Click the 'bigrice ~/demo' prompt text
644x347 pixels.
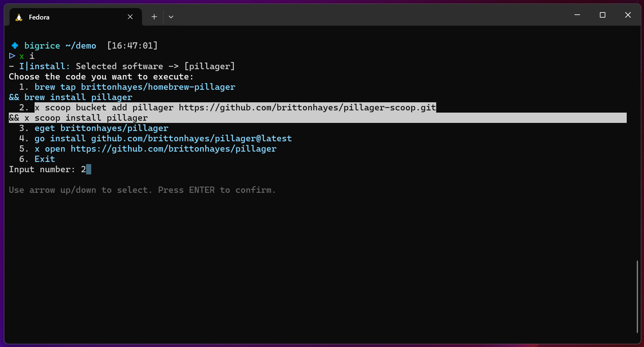60,46
